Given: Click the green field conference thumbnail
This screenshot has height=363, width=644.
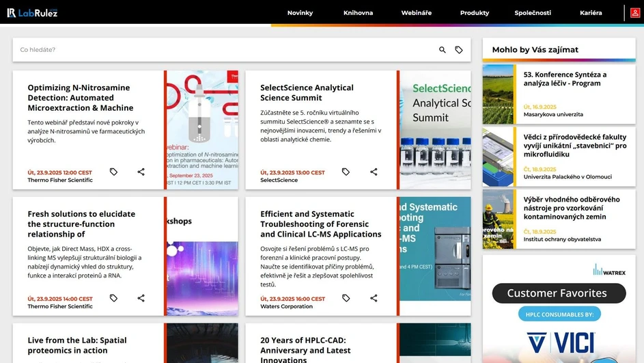Looking at the screenshot, I should [x=498, y=94].
